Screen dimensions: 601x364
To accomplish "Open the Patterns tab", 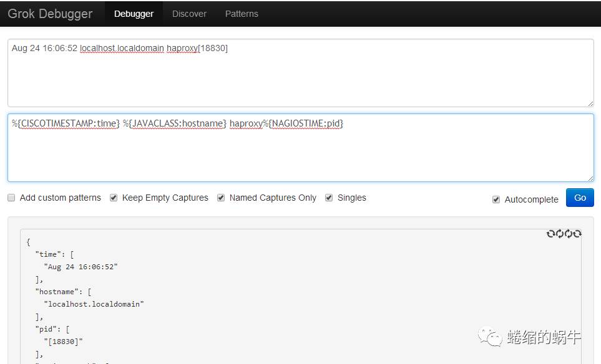I will [x=242, y=14].
